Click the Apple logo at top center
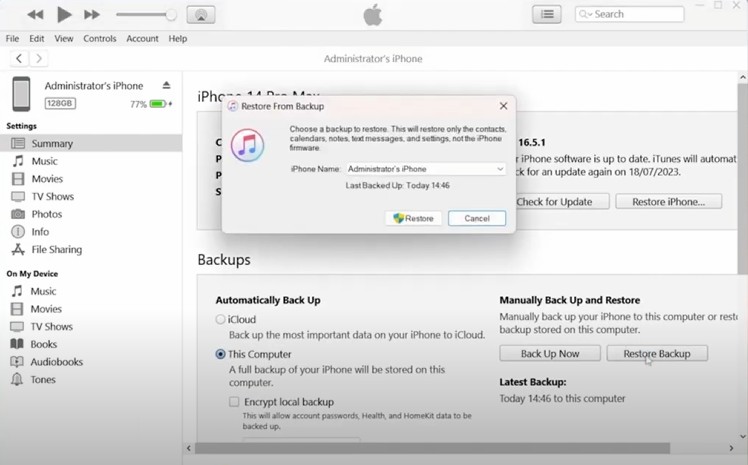 [x=373, y=14]
